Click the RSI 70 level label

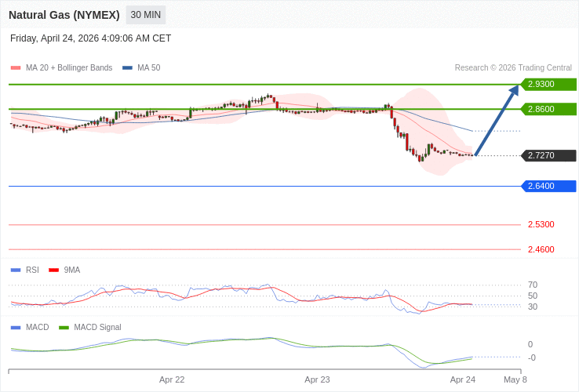click(x=533, y=285)
